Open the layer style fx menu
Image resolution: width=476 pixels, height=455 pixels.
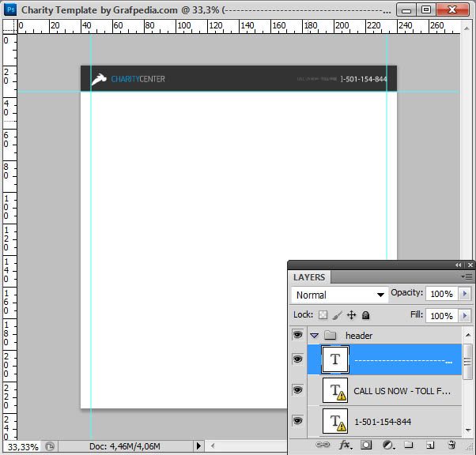(346, 445)
